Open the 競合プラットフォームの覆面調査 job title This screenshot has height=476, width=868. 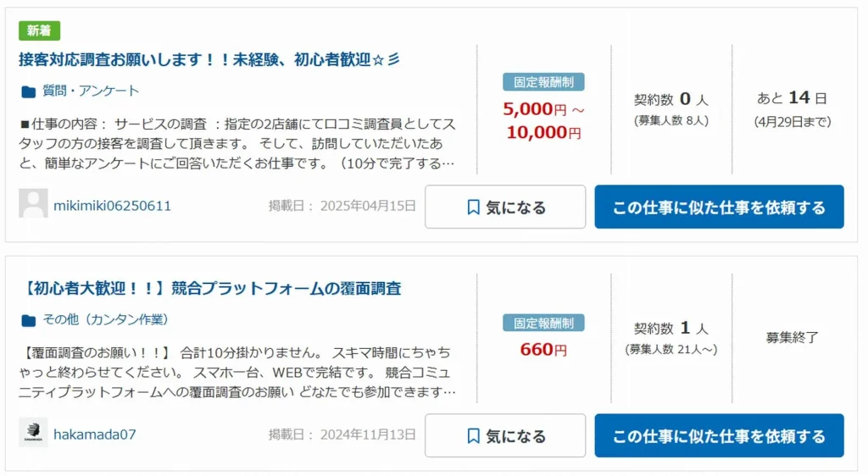210,289
